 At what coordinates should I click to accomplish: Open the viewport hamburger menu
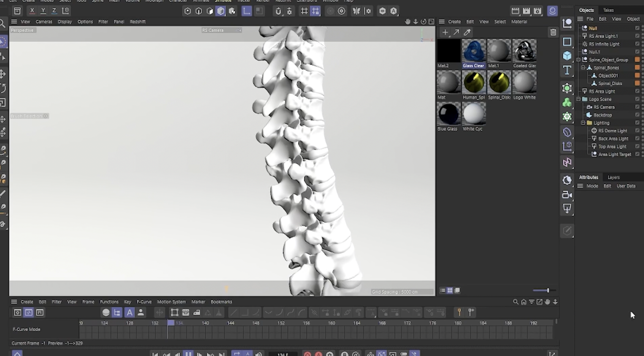click(14, 21)
